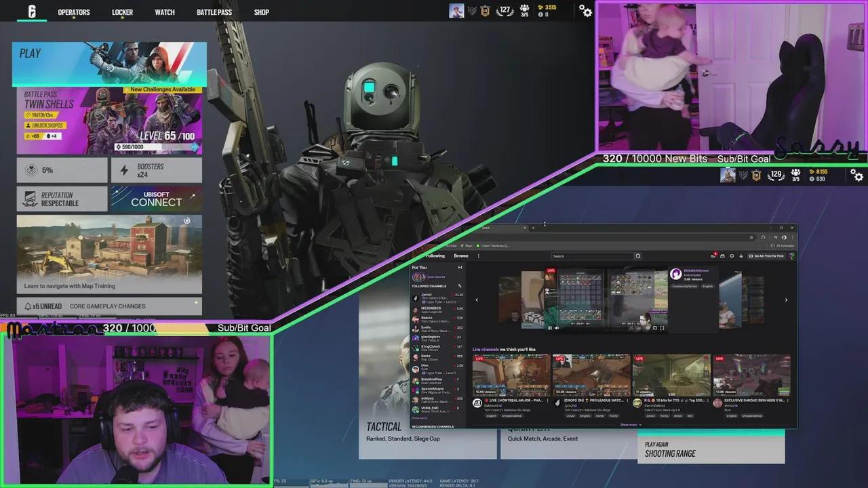Click the battle pass 590/1000 progress bar
Screen dimensions: 868x488
[x=157, y=147]
